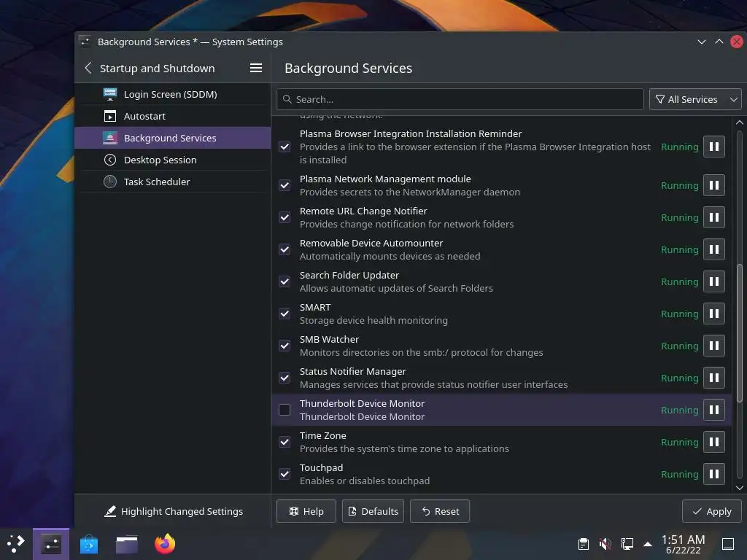
Task: Click the services list vertical scrollbar
Action: [740, 332]
